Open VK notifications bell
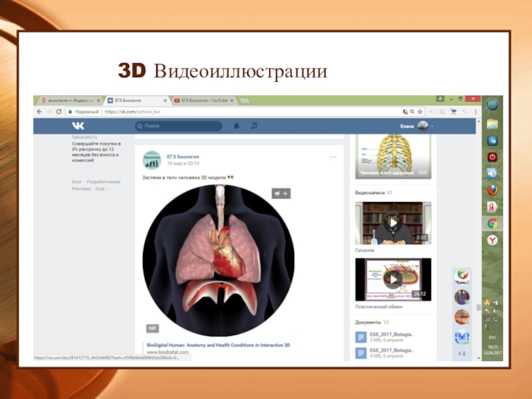 [x=236, y=125]
